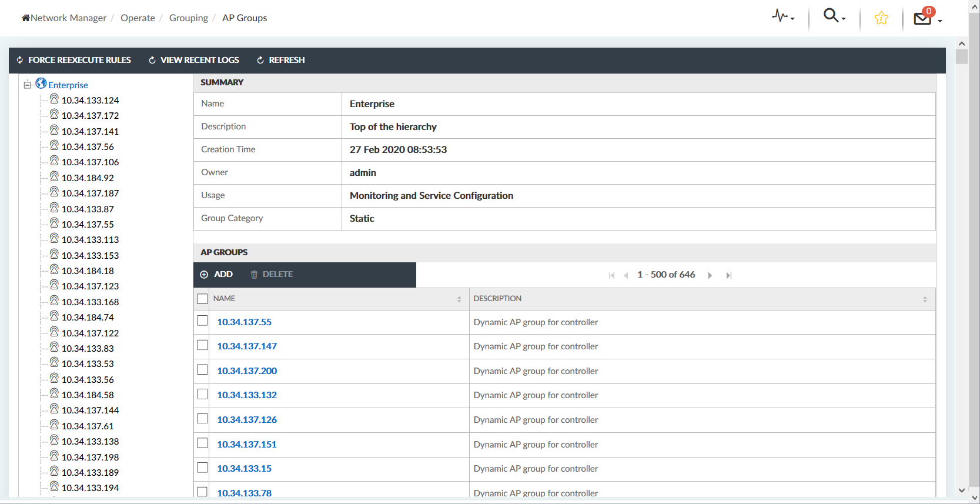Click Network Manager home icon

(x=26, y=18)
